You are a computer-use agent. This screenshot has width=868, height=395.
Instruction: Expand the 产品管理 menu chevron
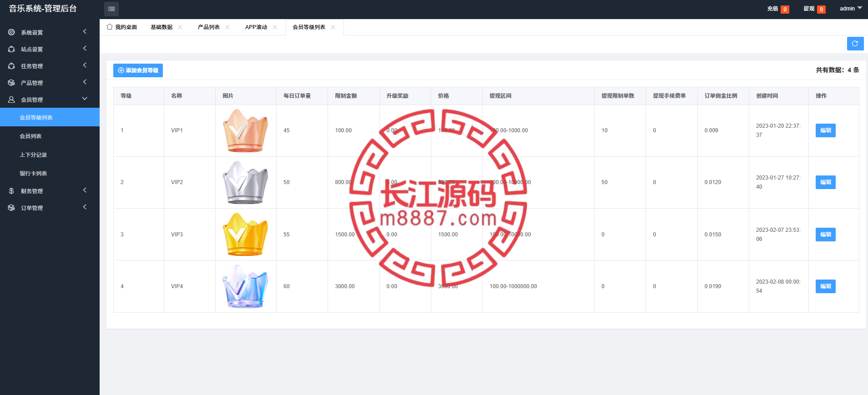(85, 82)
